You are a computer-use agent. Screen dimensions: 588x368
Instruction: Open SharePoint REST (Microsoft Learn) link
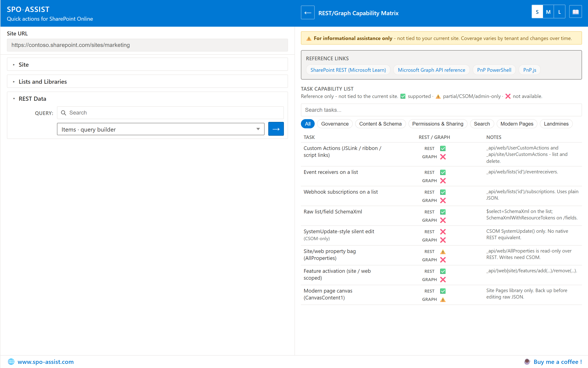[x=348, y=70]
